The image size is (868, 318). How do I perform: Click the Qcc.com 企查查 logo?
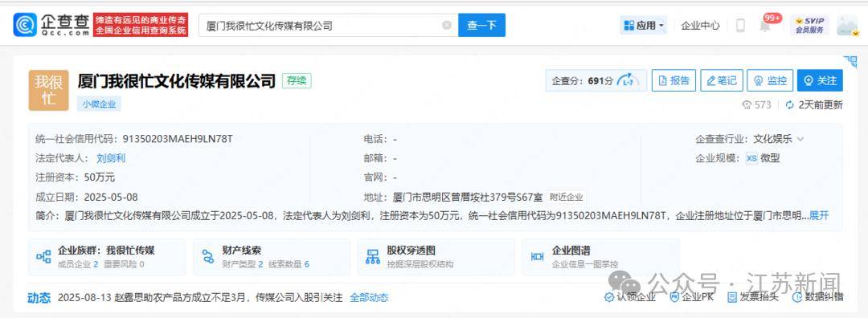[51, 25]
